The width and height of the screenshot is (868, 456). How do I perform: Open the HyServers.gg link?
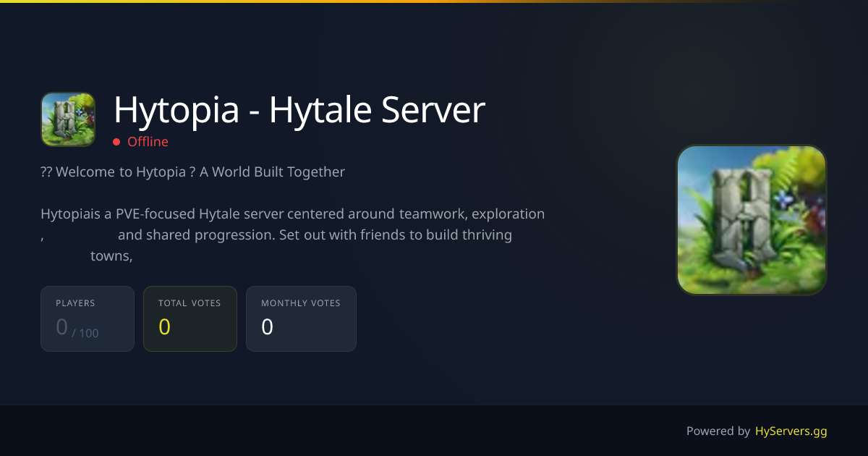pos(791,431)
